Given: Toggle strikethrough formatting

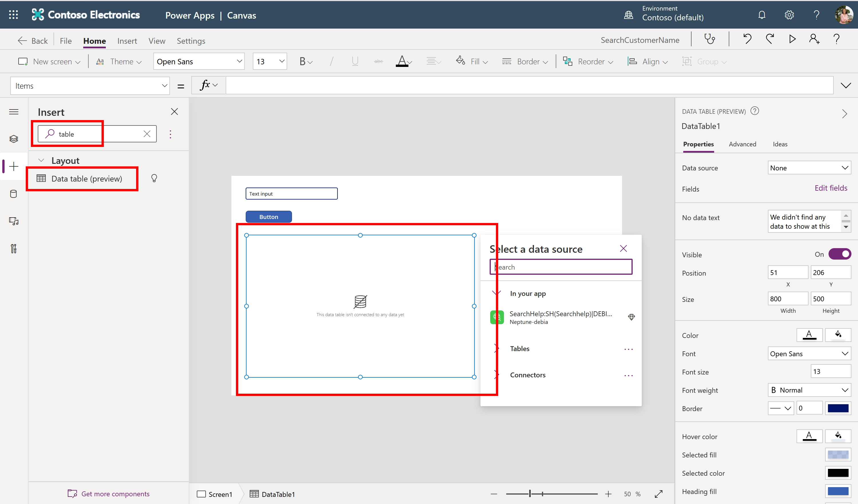Looking at the screenshot, I should (x=378, y=61).
